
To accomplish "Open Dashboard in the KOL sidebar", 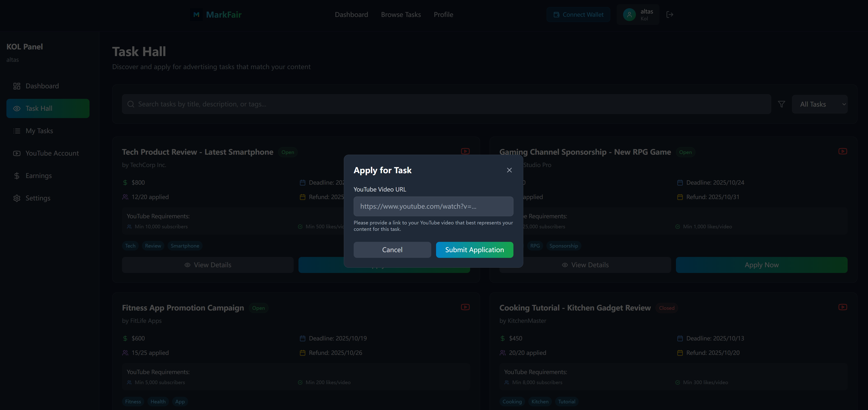I will click(42, 86).
